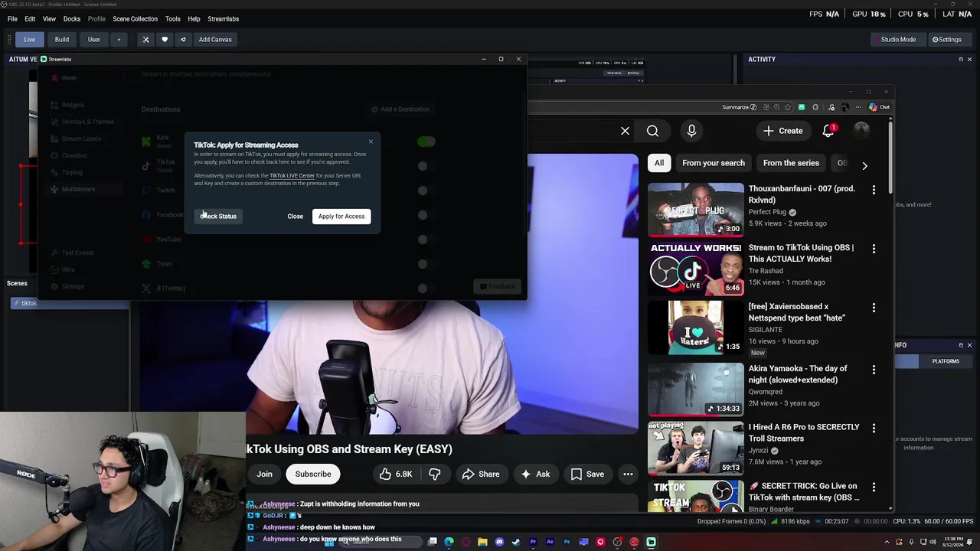Open options for SECRET TRICK video
Image resolution: width=980 pixels, height=551 pixels.
coord(874,487)
